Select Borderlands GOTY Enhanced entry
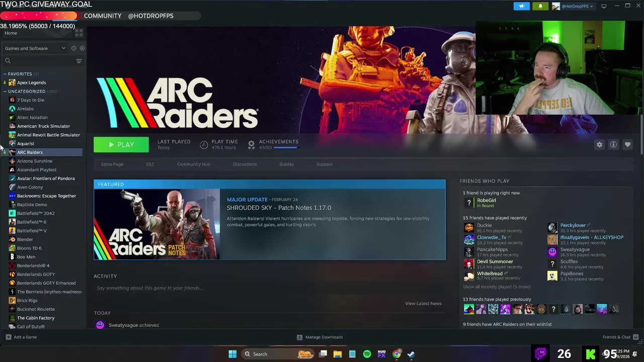 (46, 283)
